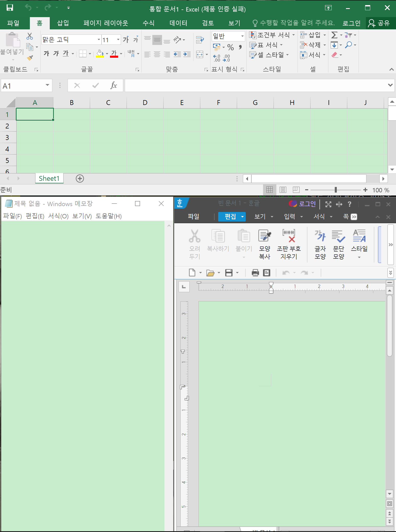Click the Excel copy icon

(x=30, y=47)
